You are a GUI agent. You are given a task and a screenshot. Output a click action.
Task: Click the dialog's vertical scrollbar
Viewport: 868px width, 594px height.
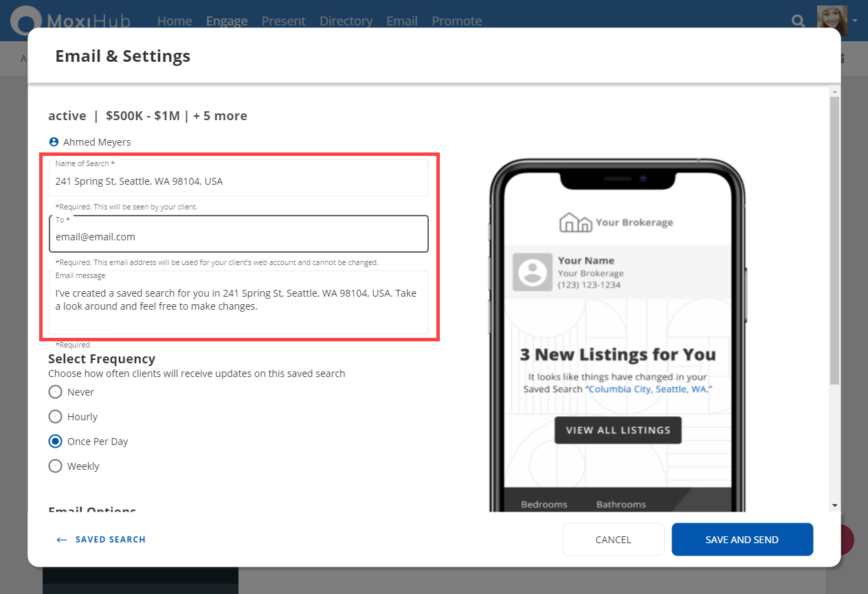click(834, 240)
